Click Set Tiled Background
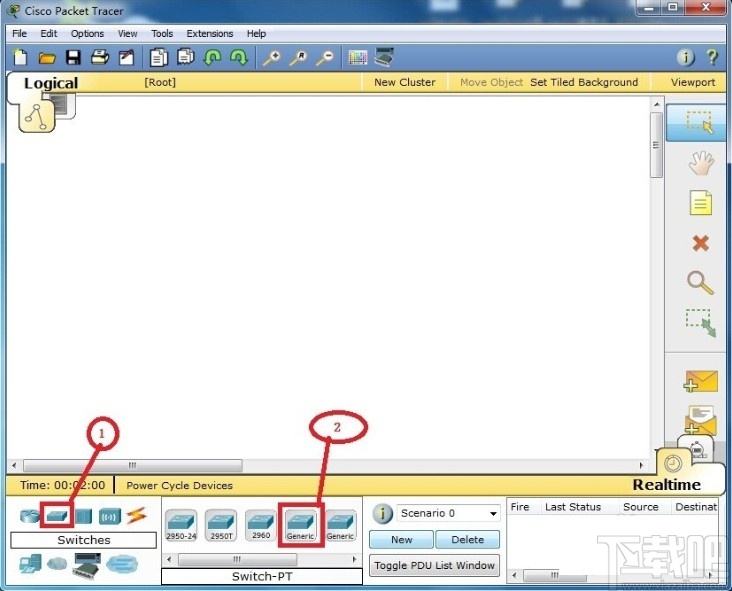The height and width of the screenshot is (591, 732). [584, 82]
